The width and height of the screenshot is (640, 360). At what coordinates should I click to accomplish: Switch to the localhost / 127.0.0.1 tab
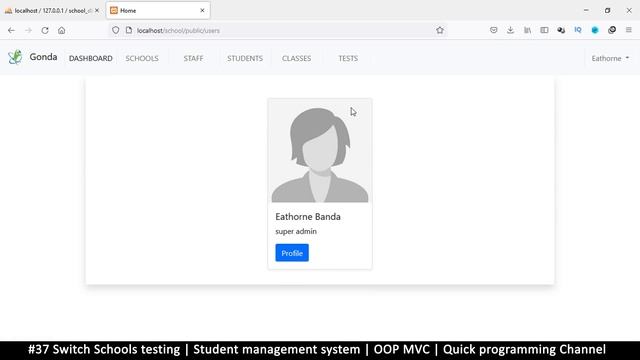pos(51,11)
